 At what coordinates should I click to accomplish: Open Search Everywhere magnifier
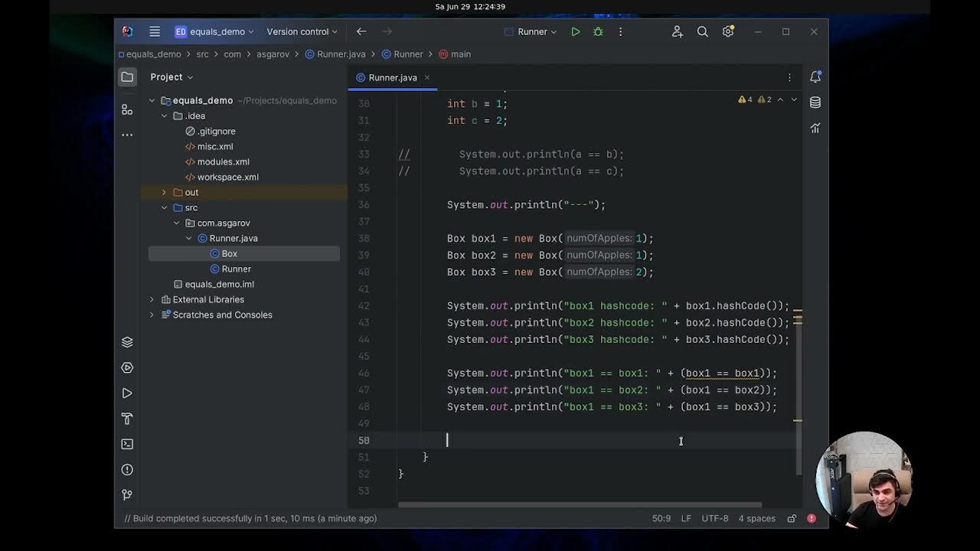pyautogui.click(x=702, y=31)
